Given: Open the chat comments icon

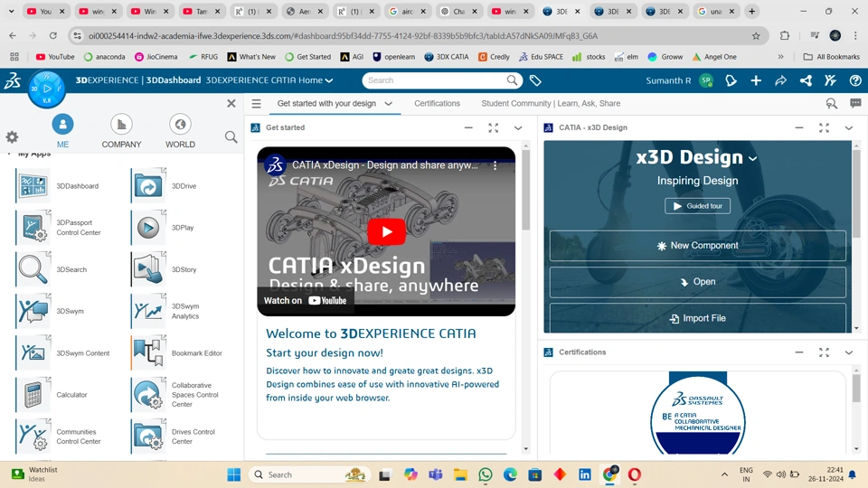Looking at the screenshot, I should (855, 103).
